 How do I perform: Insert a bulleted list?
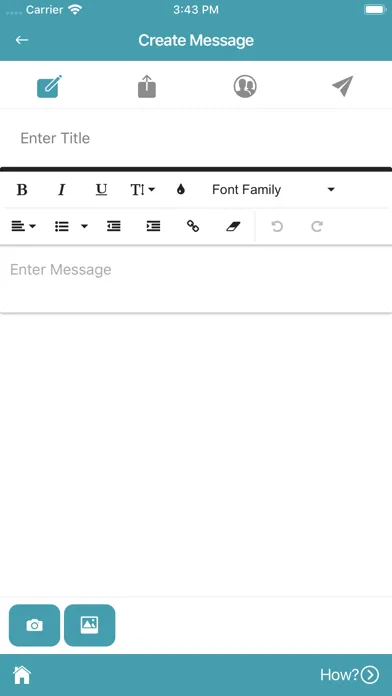[62, 226]
